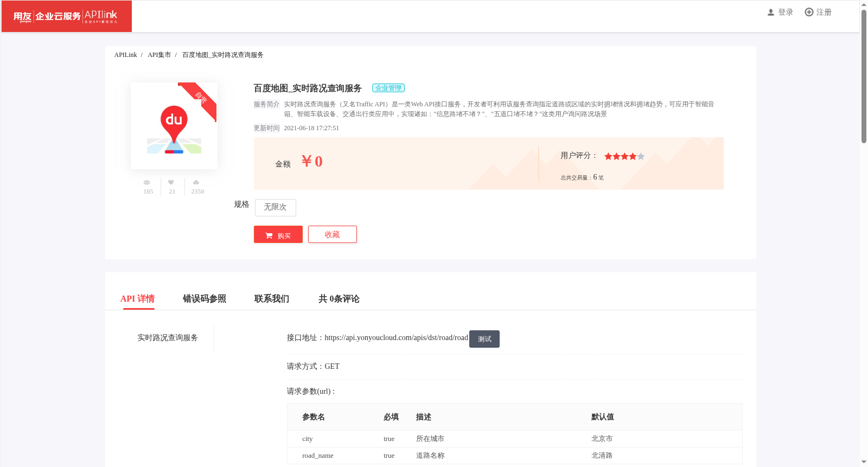Go to API集市 breadcrumb link
Image resolution: width=868 pixels, height=467 pixels.
tap(159, 55)
